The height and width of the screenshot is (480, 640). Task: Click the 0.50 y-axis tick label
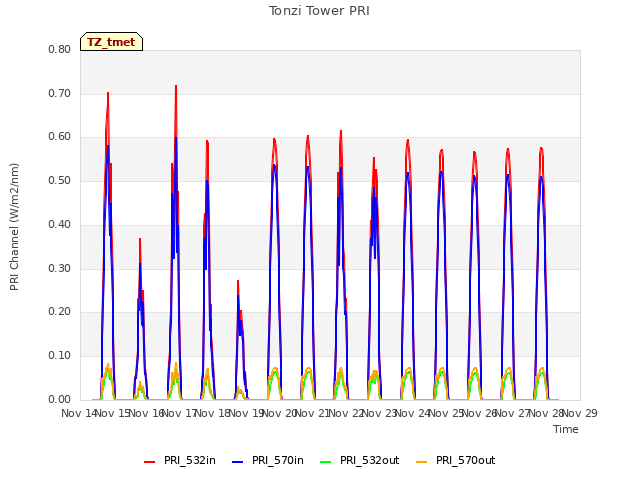[60, 180]
